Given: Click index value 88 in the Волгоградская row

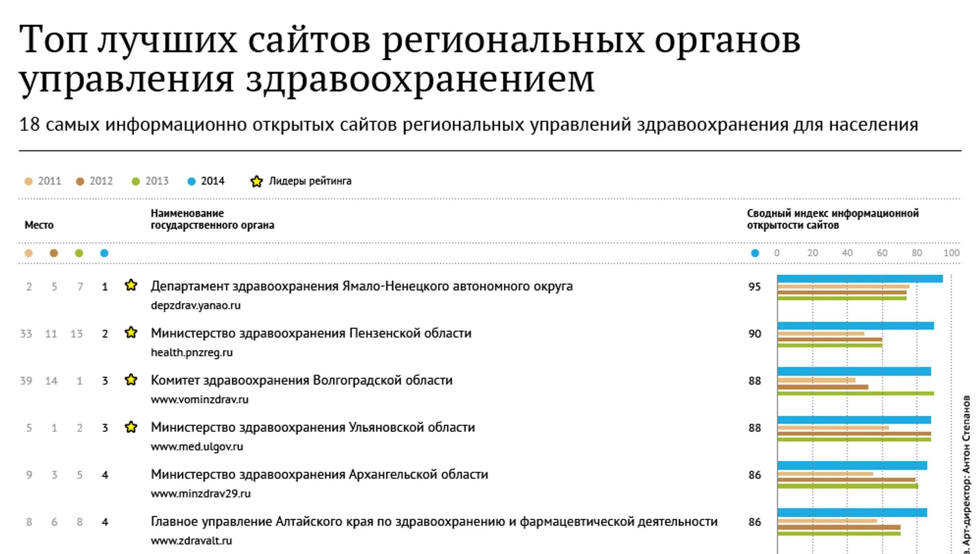Looking at the screenshot, I should click(x=754, y=381).
